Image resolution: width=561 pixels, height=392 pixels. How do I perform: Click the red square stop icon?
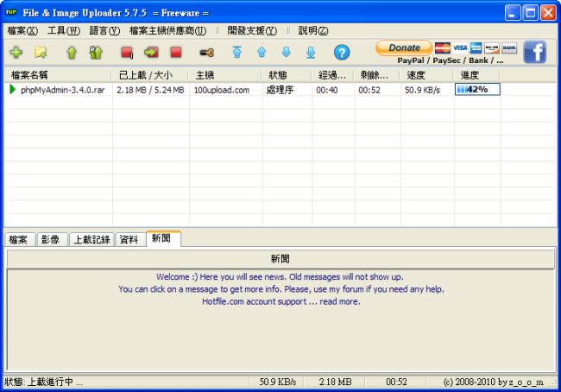pos(175,53)
